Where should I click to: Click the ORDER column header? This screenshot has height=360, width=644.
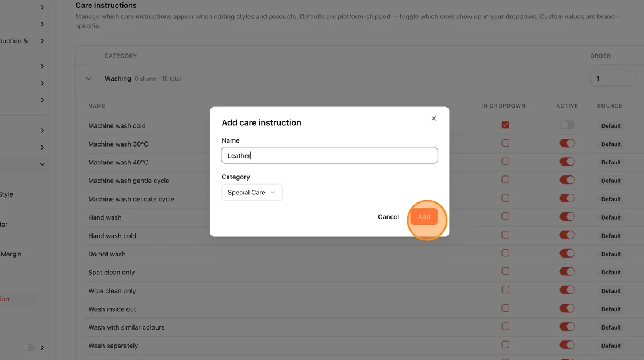[600, 56]
